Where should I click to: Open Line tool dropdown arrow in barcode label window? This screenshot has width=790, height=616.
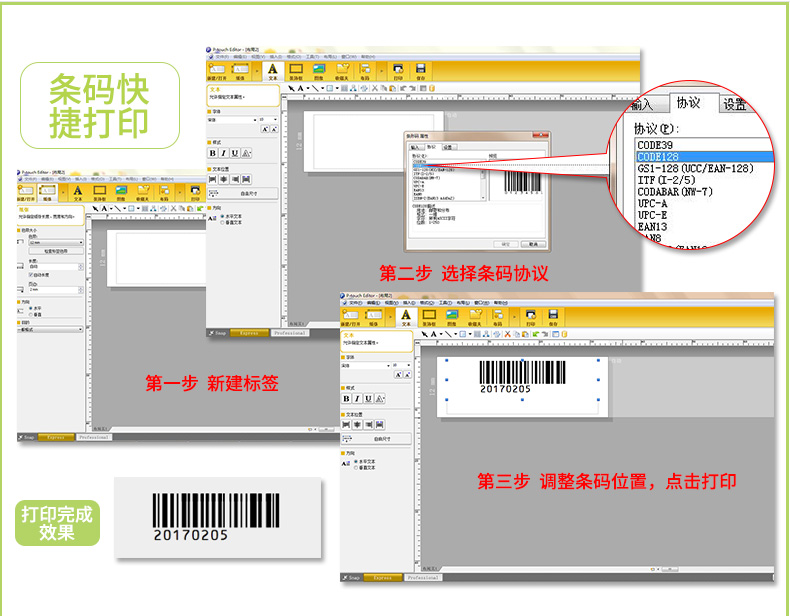click(x=455, y=334)
